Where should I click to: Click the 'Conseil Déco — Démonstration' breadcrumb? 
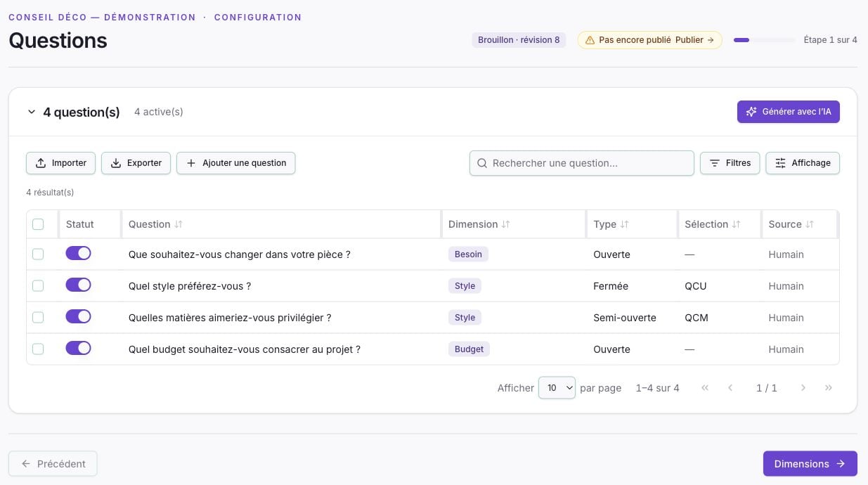coord(102,18)
